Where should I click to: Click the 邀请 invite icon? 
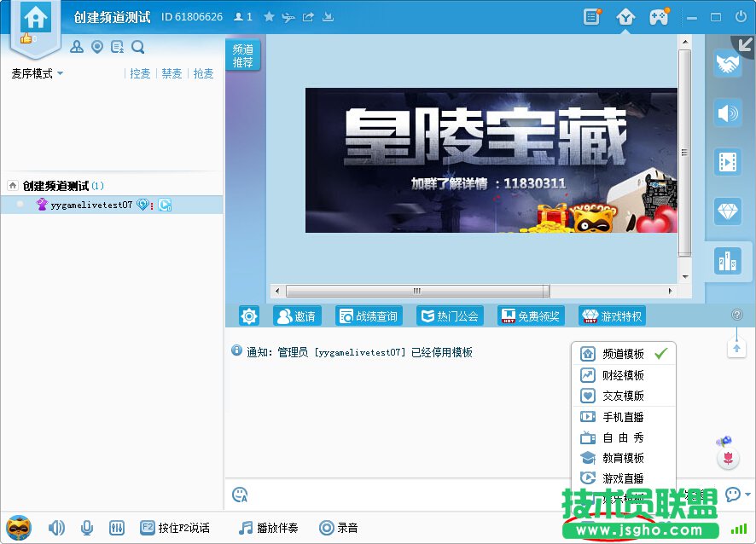pos(297,315)
